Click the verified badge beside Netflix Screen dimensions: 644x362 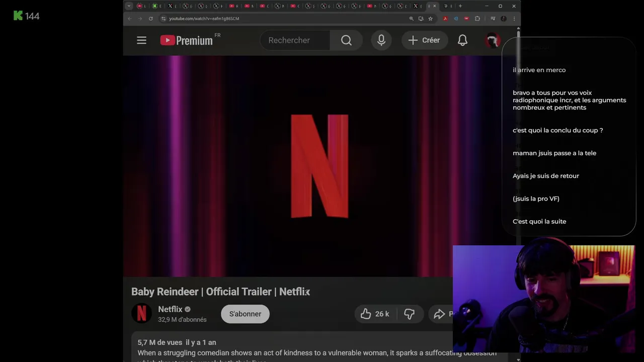[x=188, y=309]
